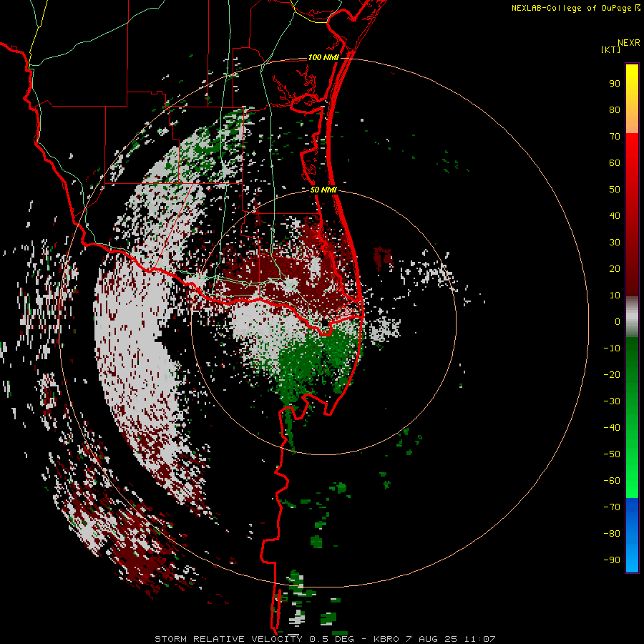Click the 90 value on velocity scale
644x644 pixels.
coord(615,84)
